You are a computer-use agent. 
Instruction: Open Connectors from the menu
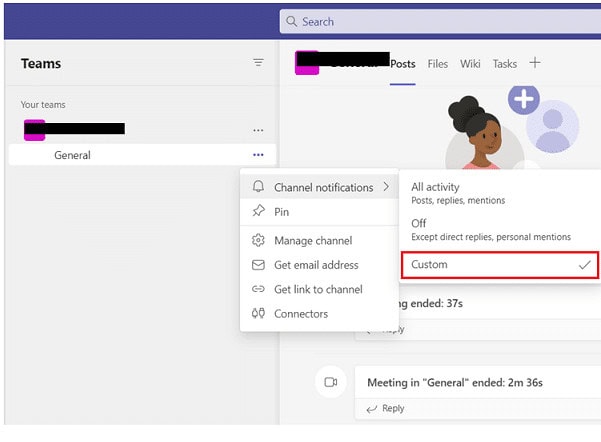pos(319,314)
